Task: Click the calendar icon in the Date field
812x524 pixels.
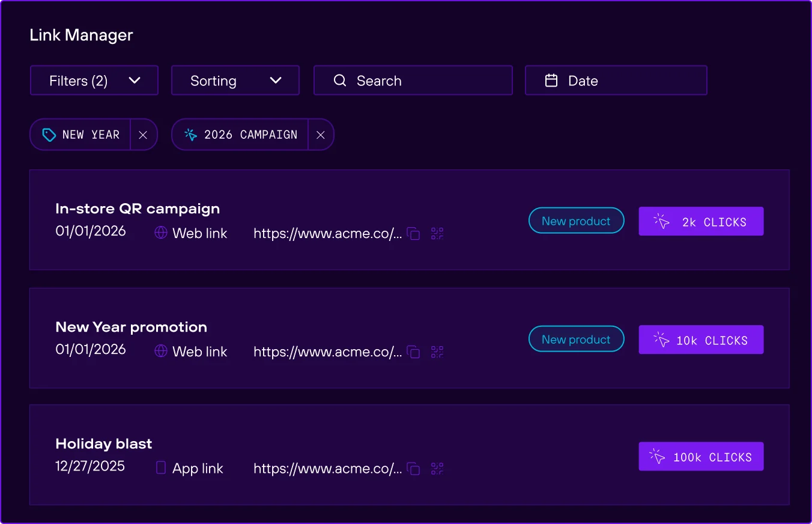Action: 550,80
